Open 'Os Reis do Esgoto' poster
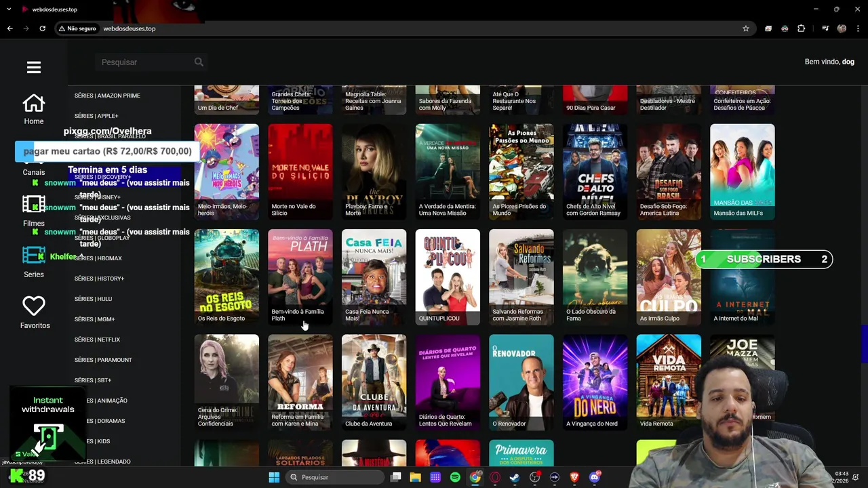Screen dimensions: 868x488 (x=226, y=277)
